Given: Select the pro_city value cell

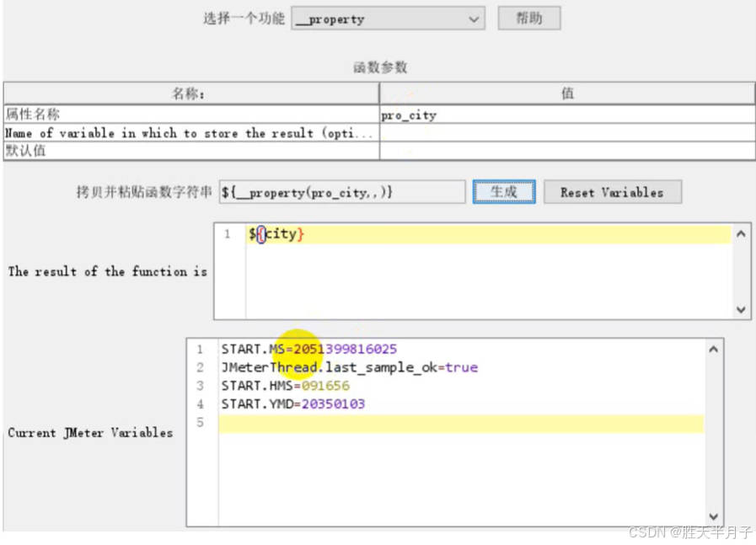Looking at the screenshot, I should [567, 115].
